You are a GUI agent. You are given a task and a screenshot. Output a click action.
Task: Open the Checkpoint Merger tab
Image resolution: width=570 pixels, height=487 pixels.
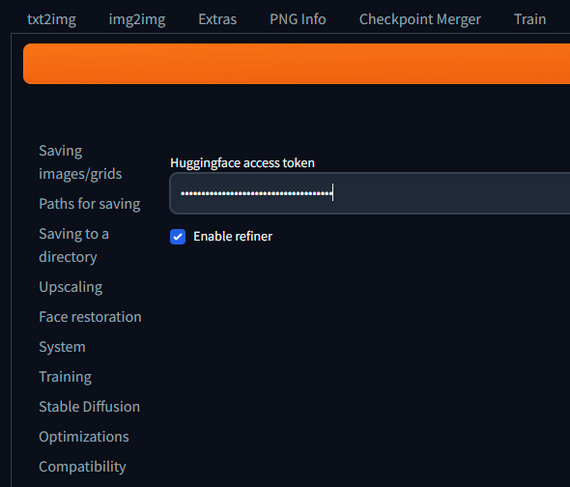(420, 19)
